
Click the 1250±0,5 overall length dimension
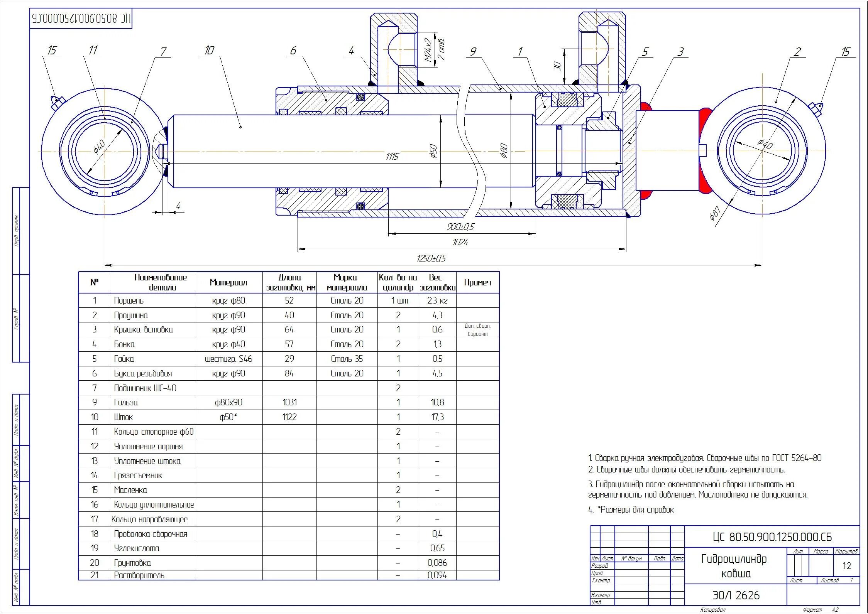click(431, 258)
